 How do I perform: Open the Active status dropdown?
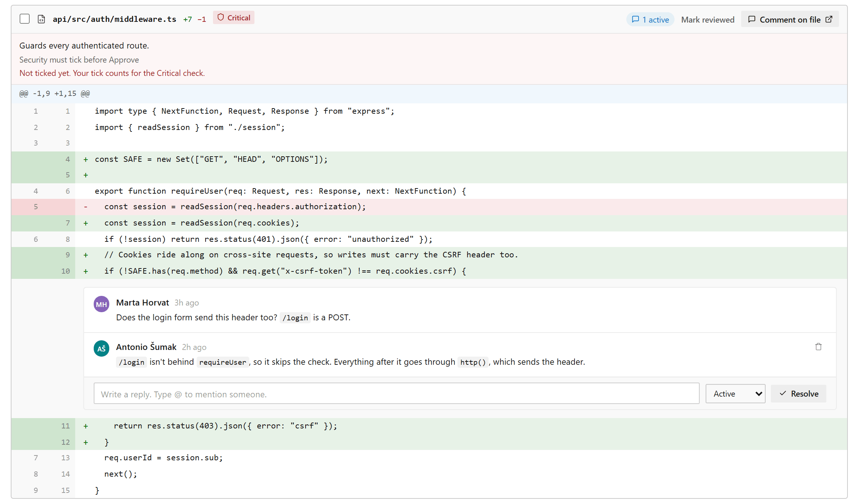pyautogui.click(x=735, y=394)
